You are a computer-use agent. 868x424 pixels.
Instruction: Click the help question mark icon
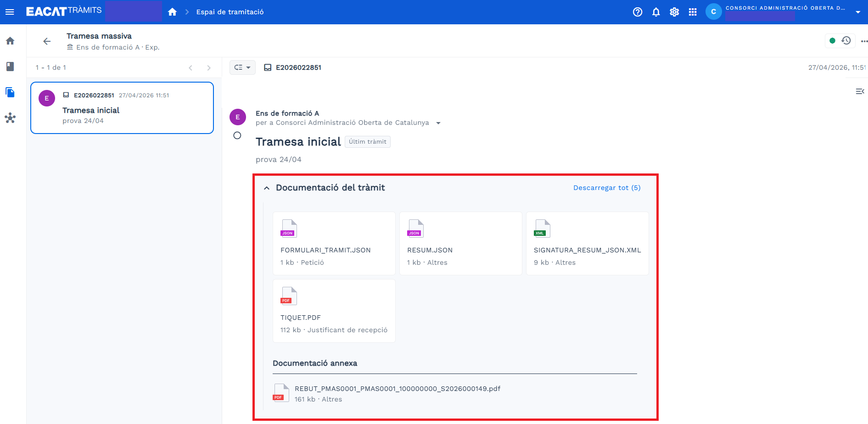pyautogui.click(x=638, y=12)
